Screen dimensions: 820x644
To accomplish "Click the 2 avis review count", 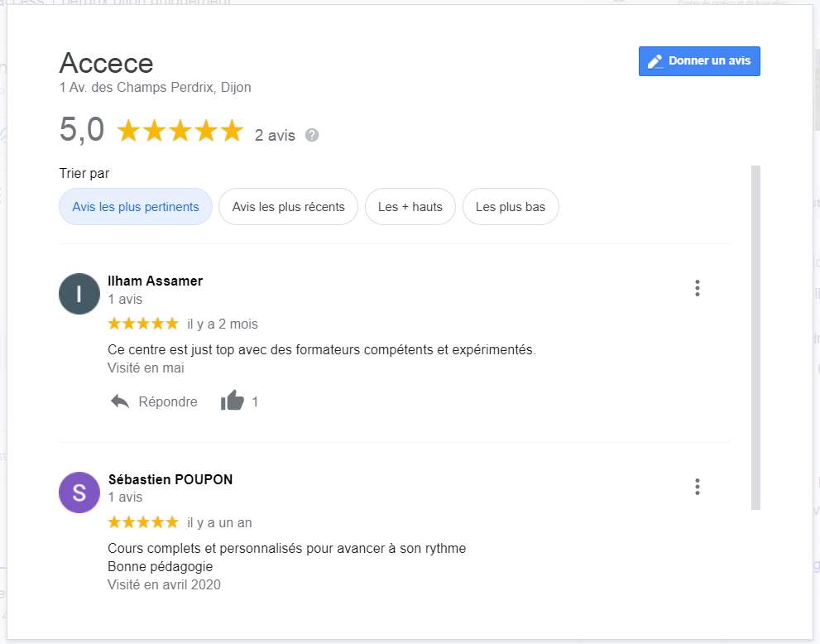I will click(x=275, y=136).
